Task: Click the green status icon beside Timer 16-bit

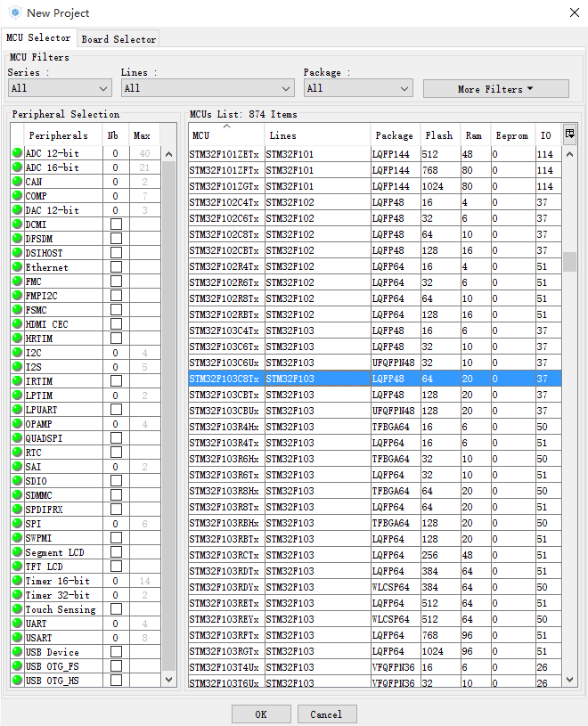Action: (x=17, y=580)
